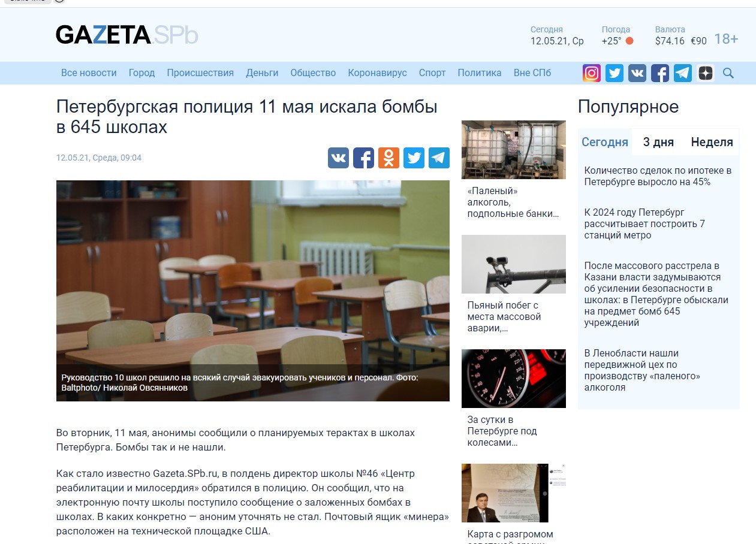The height and width of the screenshot is (544, 756).
Task: Open the 'Политика' section
Action: (480, 73)
